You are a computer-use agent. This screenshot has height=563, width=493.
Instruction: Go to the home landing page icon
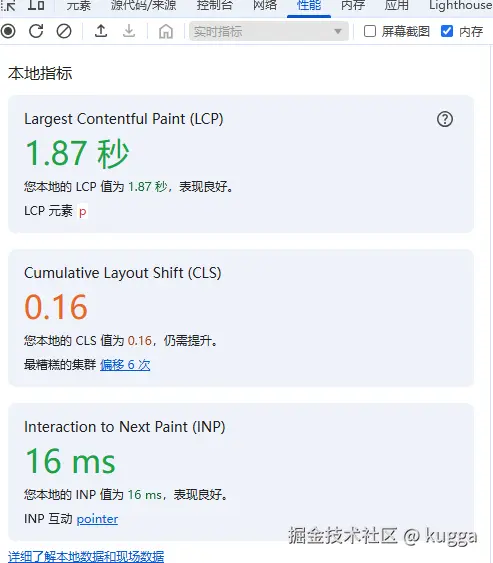(166, 32)
